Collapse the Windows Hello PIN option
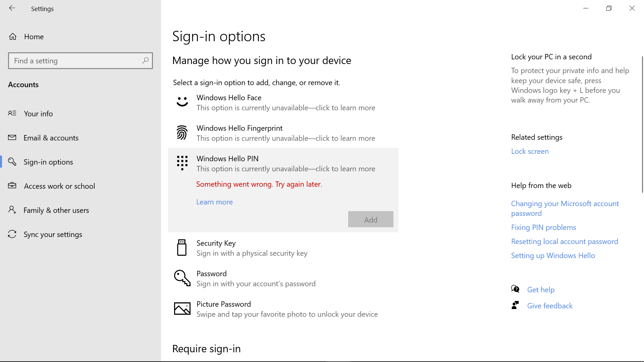Viewport: 644px width, 362px height. pyautogui.click(x=283, y=164)
